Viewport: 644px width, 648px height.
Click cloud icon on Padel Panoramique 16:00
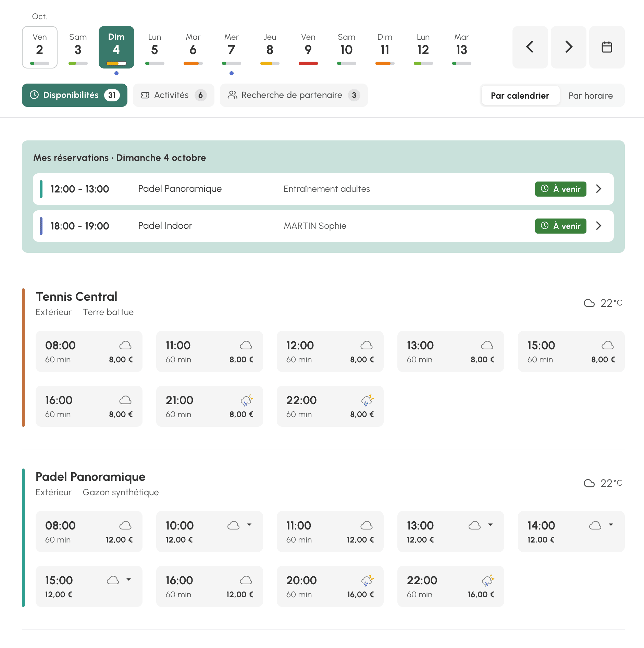246,580
